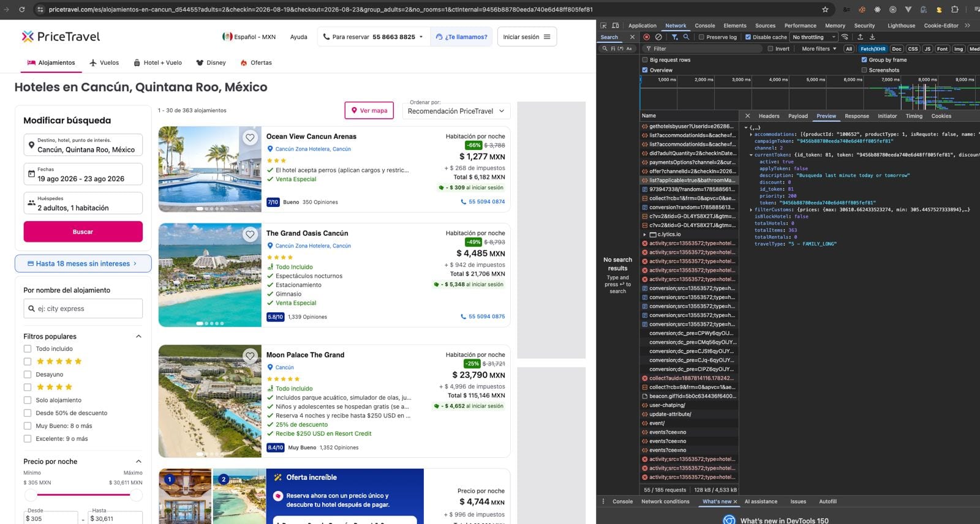The height and width of the screenshot is (524, 980).
Task: Click the DevTools clear network log icon
Action: (x=658, y=37)
